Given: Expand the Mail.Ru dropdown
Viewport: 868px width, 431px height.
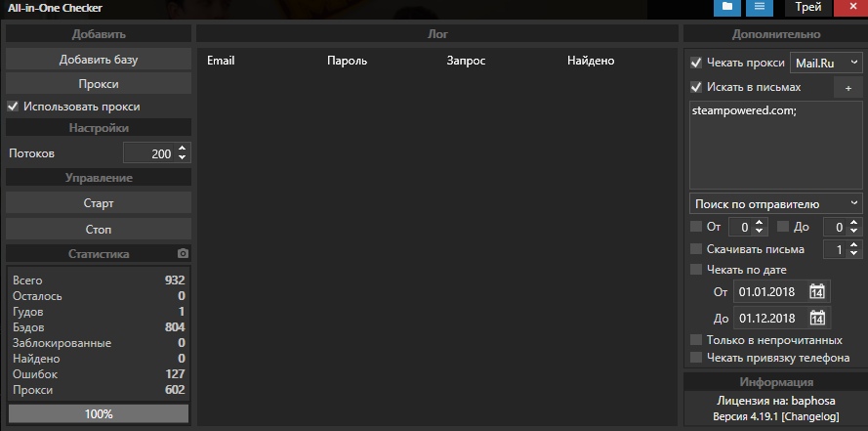Looking at the screenshot, I should 825,63.
